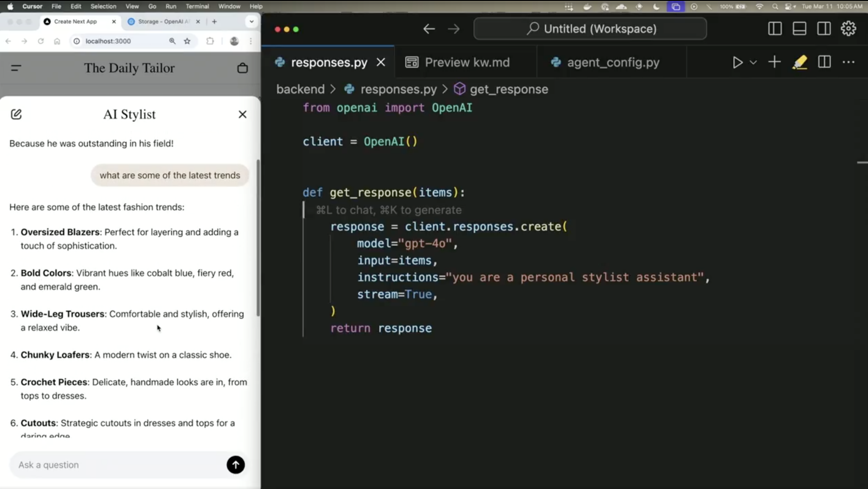Image resolution: width=868 pixels, height=489 pixels.
Task: Click the shopping bag icon on The Daily Tailor
Action: [x=242, y=68]
